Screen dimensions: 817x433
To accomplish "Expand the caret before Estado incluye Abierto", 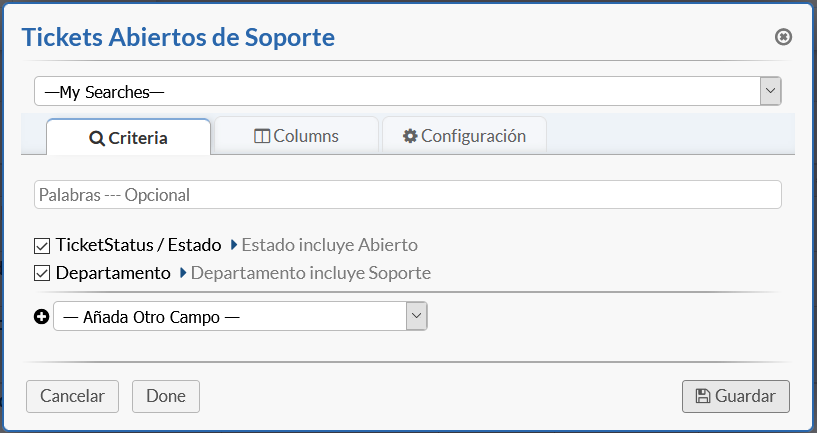I will pos(234,245).
